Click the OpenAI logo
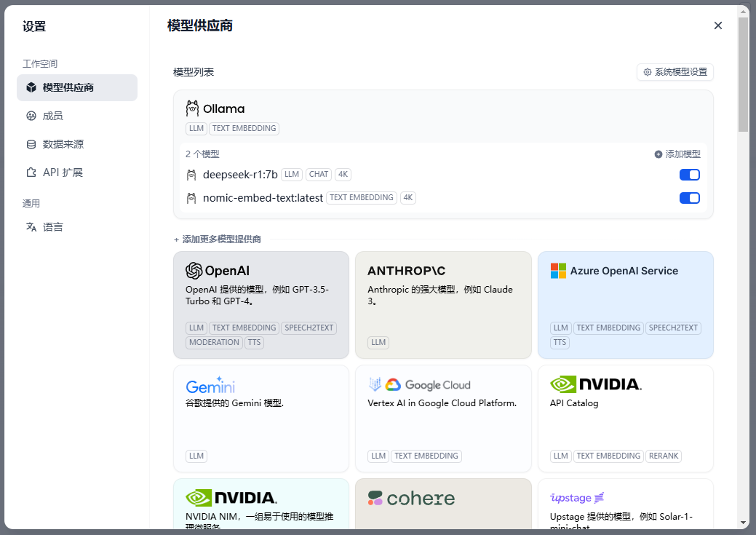Viewport: 756px width, 535px height. [x=218, y=271]
